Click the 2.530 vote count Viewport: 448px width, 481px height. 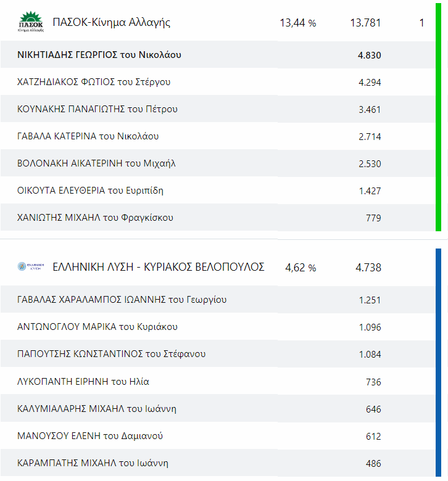[x=370, y=163]
